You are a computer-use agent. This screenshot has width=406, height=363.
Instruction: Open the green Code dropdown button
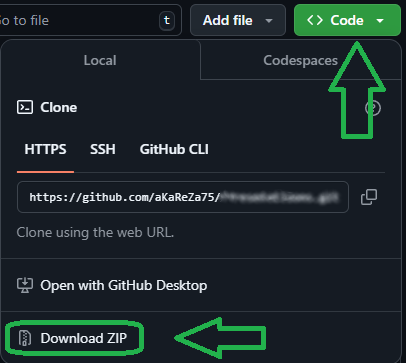click(x=347, y=20)
